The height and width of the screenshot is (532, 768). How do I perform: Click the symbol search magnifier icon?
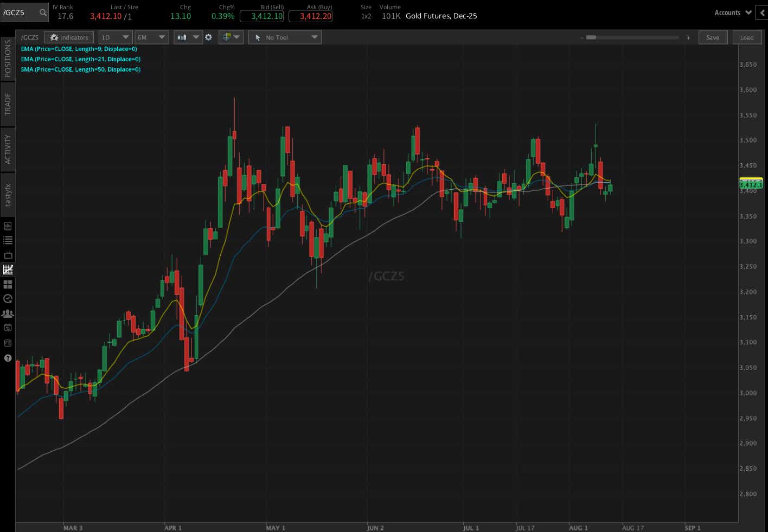(x=43, y=12)
